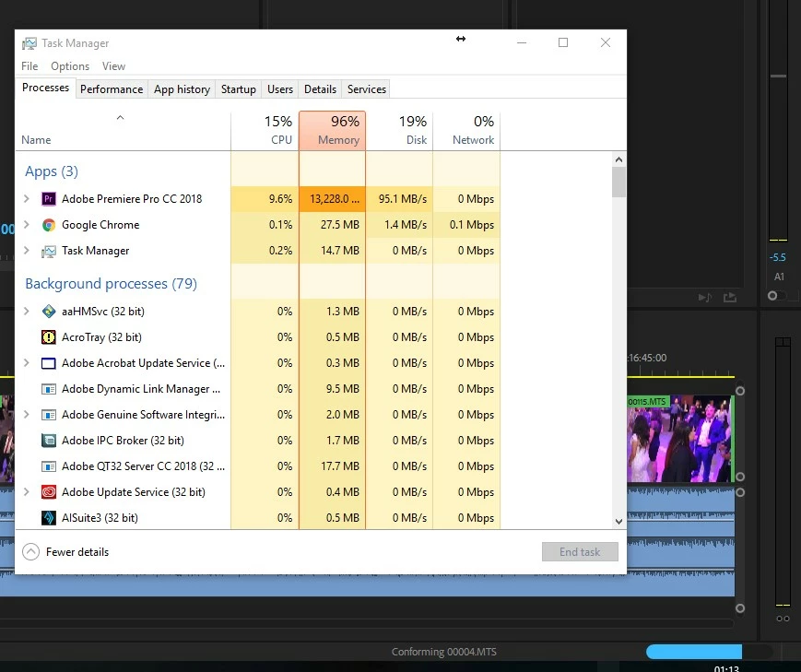
Task: Sort processes by CPU column header
Action: 265,131
